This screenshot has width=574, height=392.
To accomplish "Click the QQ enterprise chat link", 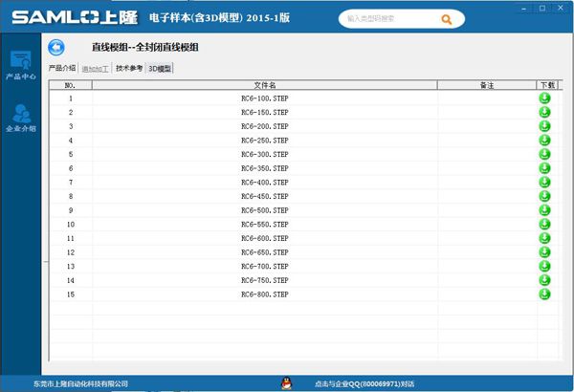I will click(x=364, y=383).
